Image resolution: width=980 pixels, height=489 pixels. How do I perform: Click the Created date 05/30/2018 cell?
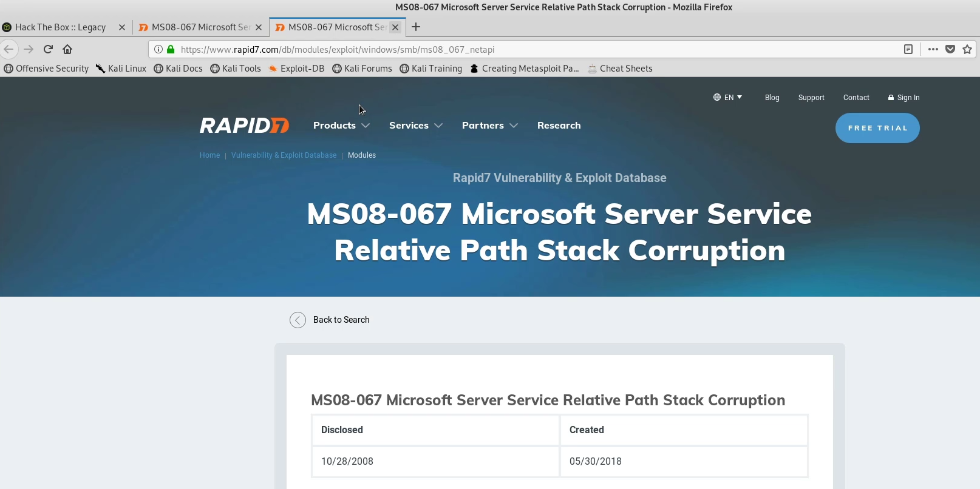[x=684, y=462]
